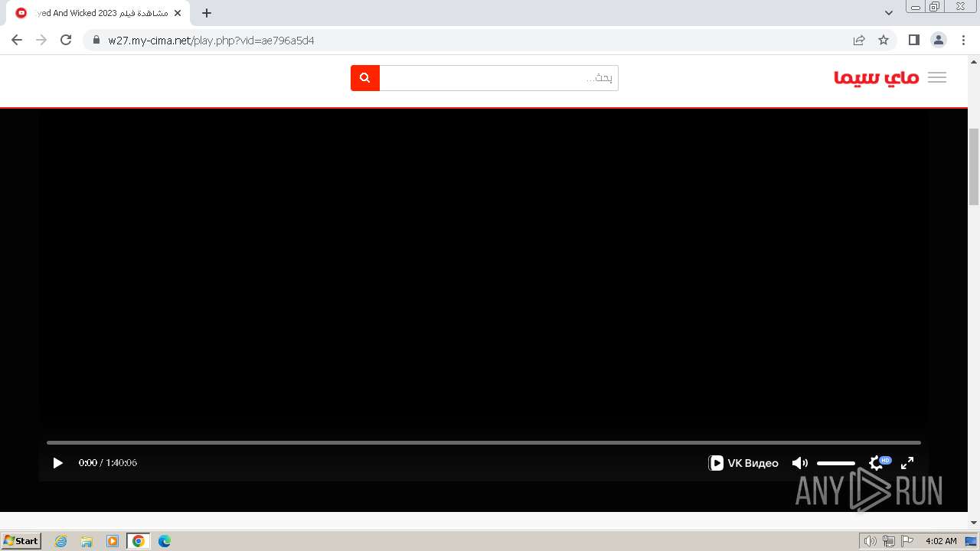The image size is (980, 551).
Task: Open the VK Видео logo link
Action: (743, 463)
